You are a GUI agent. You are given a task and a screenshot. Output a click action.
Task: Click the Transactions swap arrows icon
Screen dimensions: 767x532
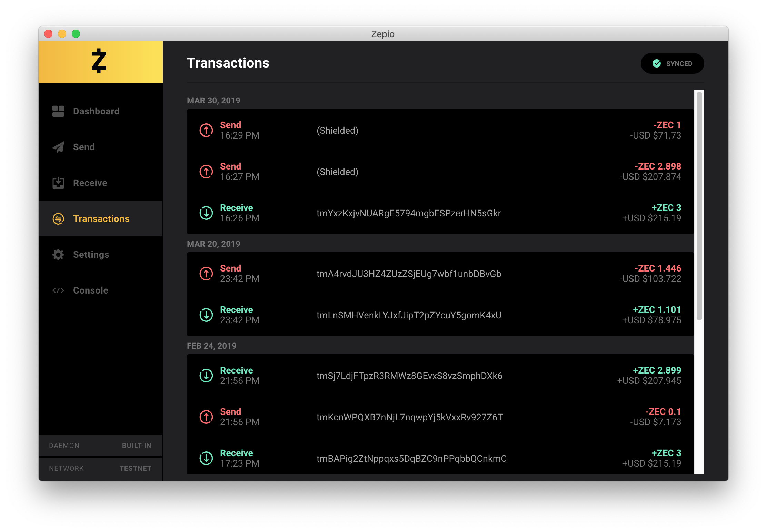point(58,219)
